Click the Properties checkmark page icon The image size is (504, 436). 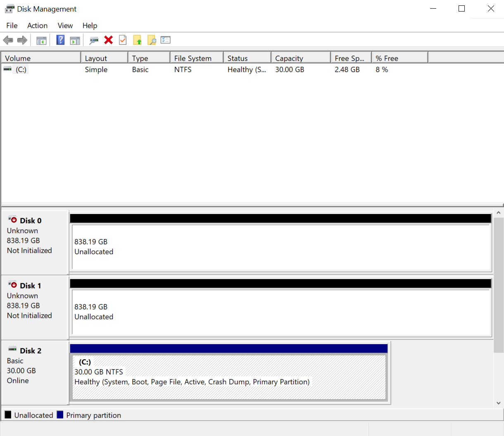(x=123, y=40)
